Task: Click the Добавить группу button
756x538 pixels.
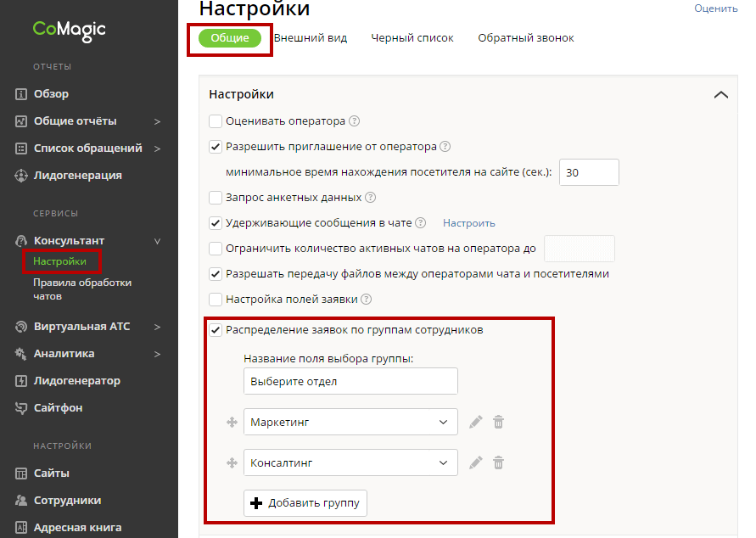Action: tap(305, 503)
